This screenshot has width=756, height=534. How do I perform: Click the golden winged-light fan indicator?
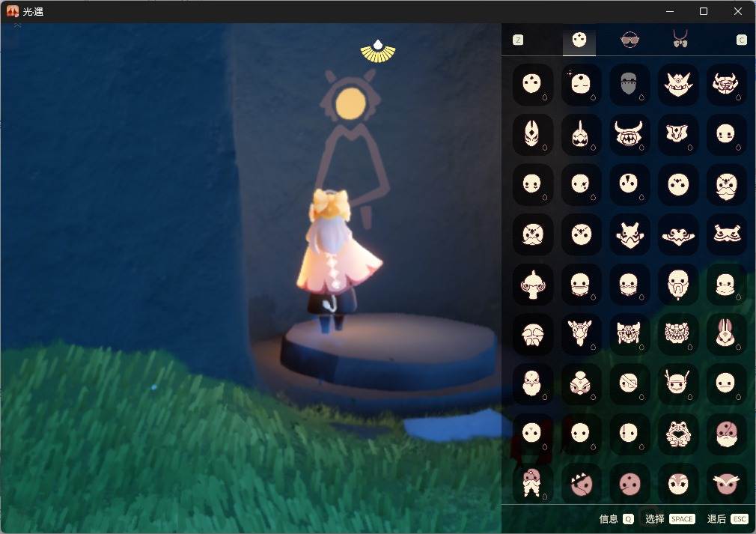point(378,51)
